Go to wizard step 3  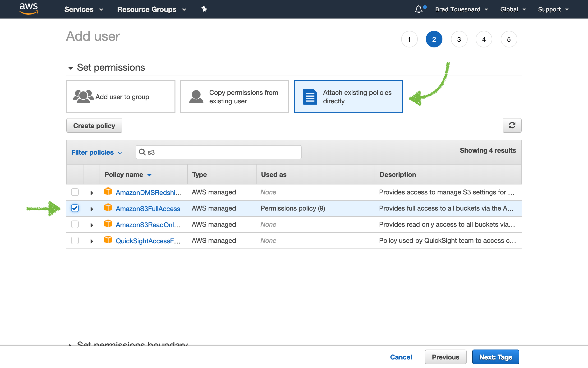(x=459, y=39)
